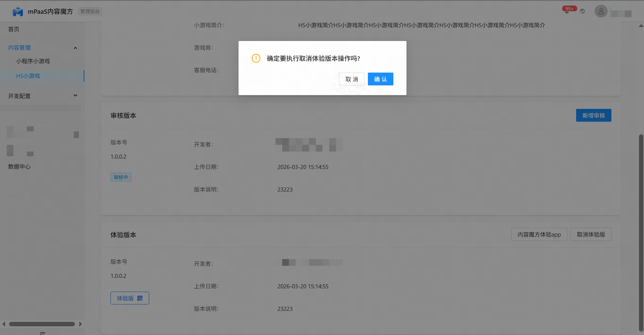Click the page vertical scrollbar thumb
644x335 pixels.
click(x=641, y=233)
